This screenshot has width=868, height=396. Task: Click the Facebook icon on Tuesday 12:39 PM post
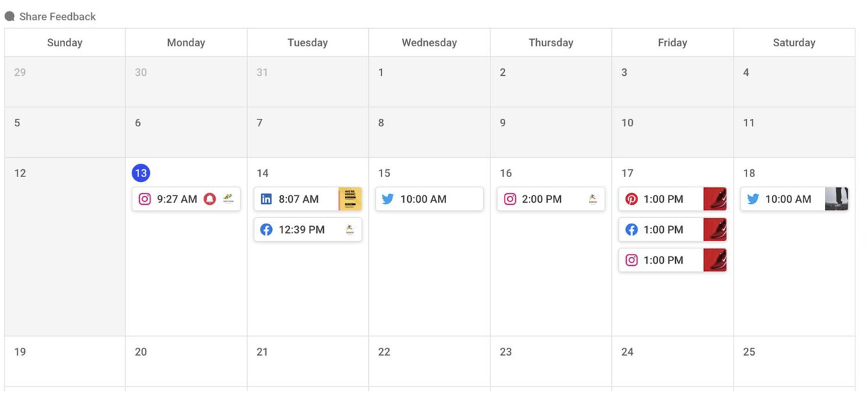pos(266,230)
